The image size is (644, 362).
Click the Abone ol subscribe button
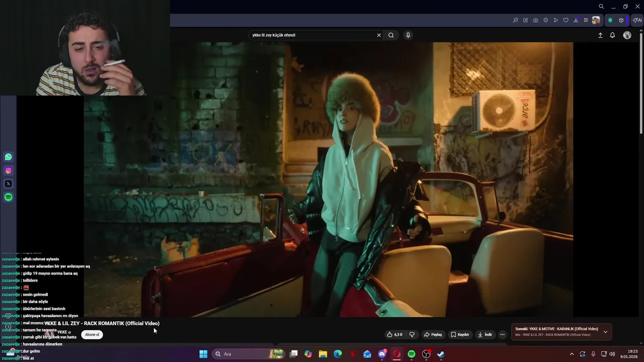coord(92,334)
